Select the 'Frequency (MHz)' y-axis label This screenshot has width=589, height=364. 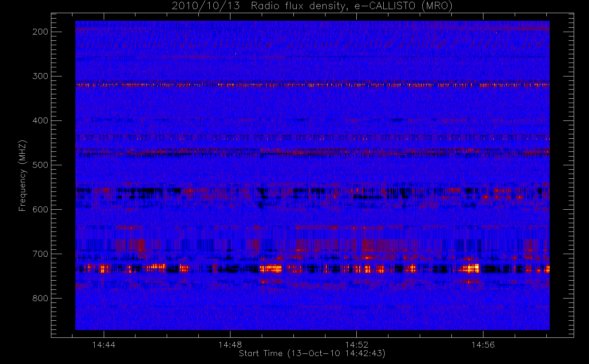23,175
